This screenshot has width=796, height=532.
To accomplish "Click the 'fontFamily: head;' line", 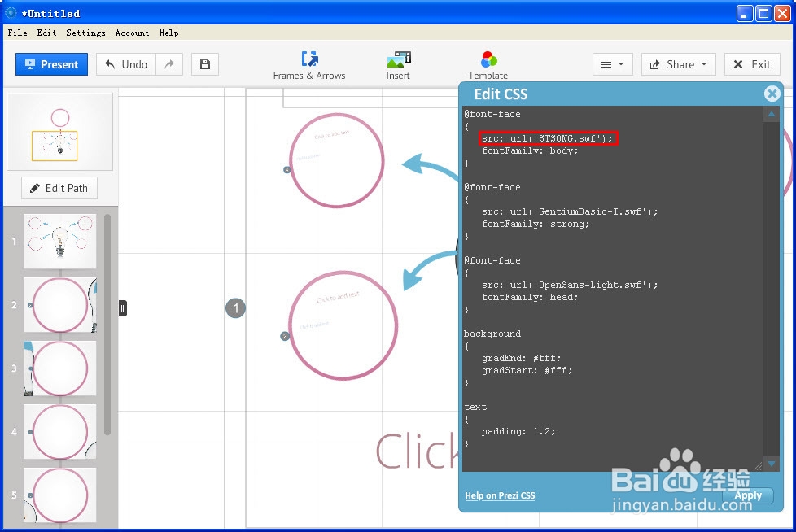I will pyautogui.click(x=530, y=297).
